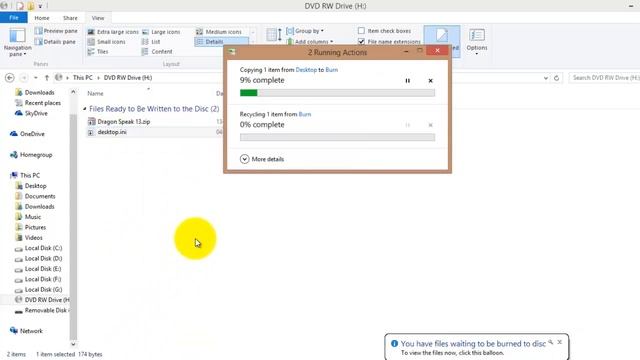Select the Details layout option
This screenshot has height=360, width=640.
pyautogui.click(x=221, y=42)
